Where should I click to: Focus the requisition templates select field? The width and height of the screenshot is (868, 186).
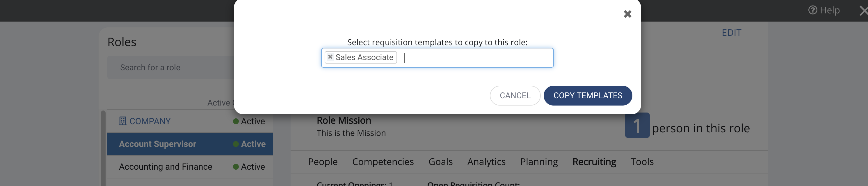[437, 58]
